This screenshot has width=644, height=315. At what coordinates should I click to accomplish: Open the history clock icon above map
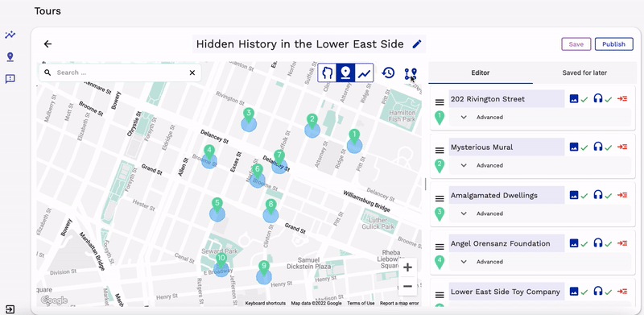tap(388, 73)
